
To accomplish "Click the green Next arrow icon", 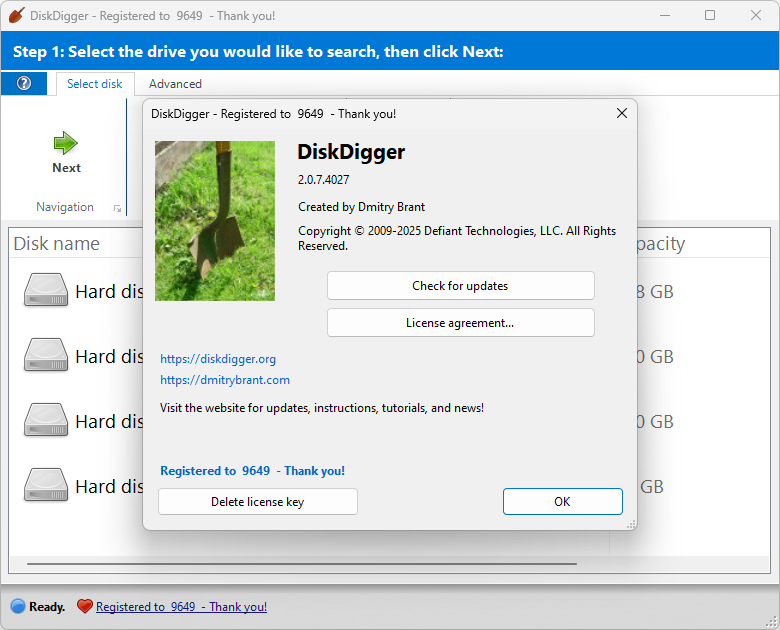I will (x=66, y=143).
